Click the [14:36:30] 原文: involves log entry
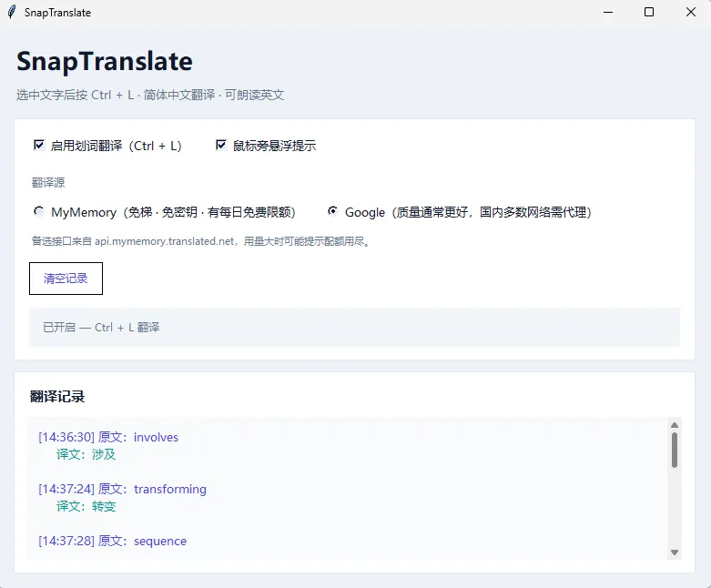Screen dimensions: 711x588 [x=108, y=437]
